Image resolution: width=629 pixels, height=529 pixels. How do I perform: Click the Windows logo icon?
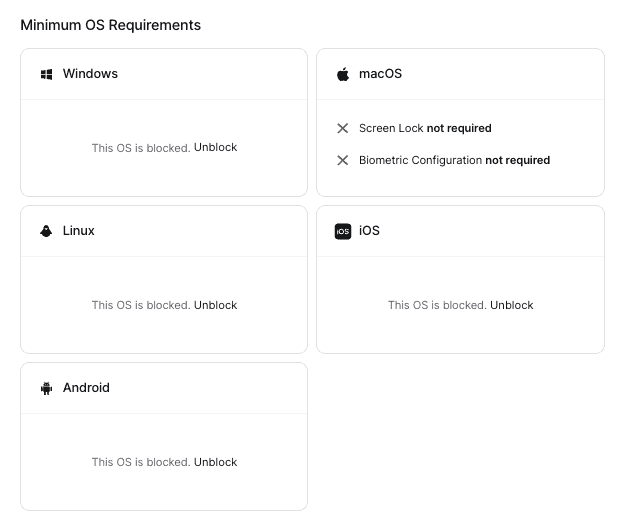(x=46, y=74)
